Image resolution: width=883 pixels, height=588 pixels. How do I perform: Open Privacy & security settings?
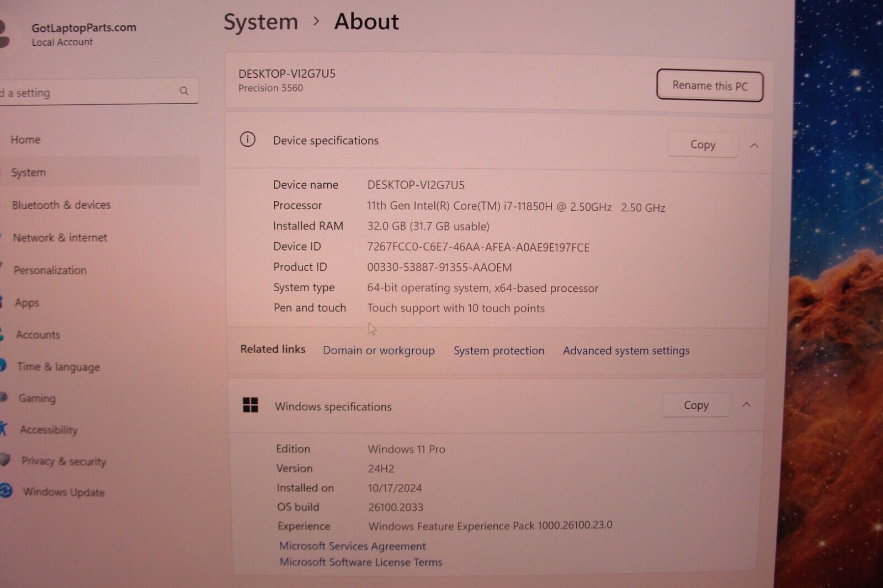(x=63, y=461)
